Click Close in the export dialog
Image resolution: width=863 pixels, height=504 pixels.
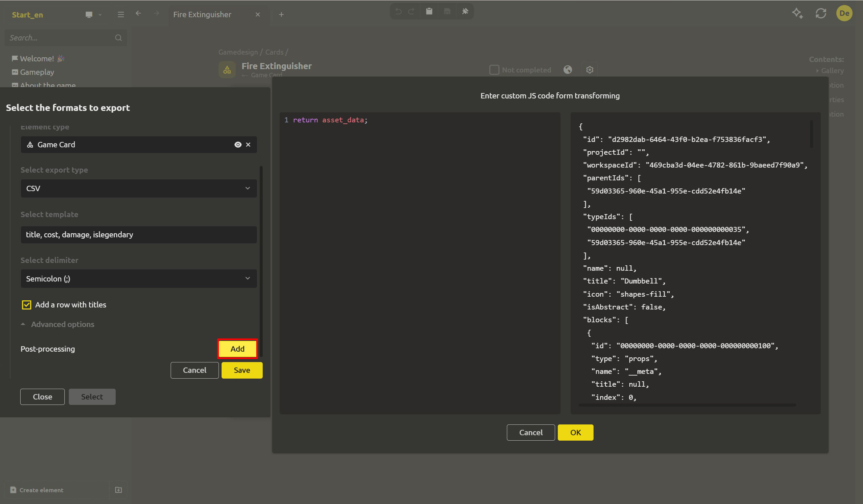pos(42,396)
